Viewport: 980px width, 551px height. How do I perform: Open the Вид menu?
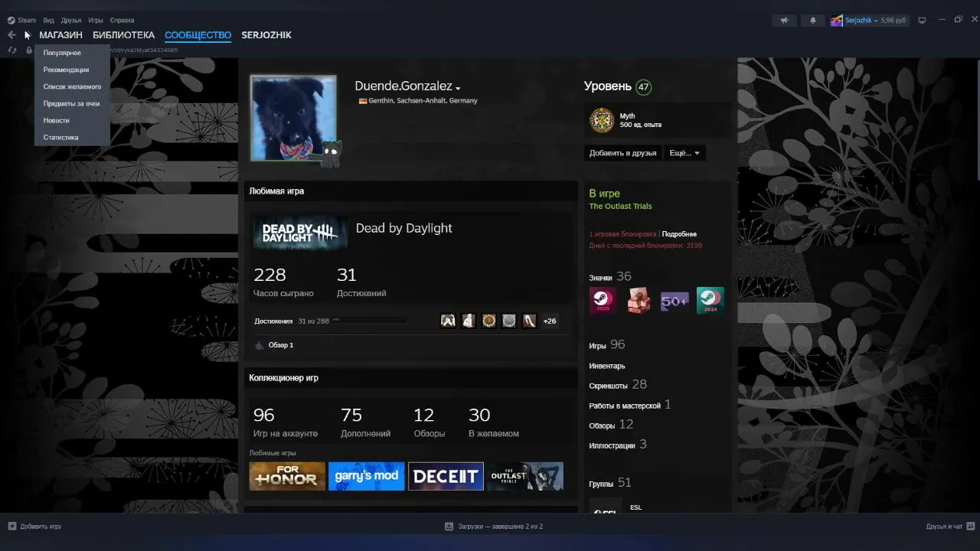pyautogui.click(x=49, y=21)
